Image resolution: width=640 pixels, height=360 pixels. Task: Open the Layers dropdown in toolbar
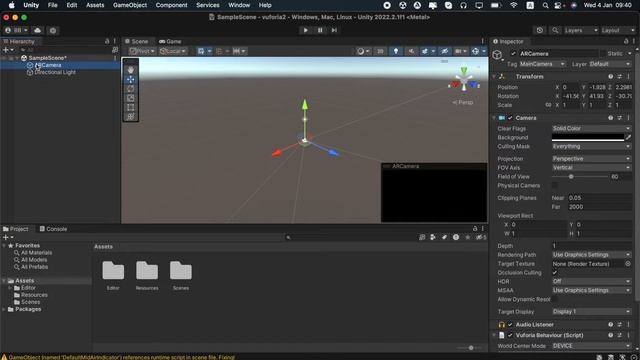point(581,30)
